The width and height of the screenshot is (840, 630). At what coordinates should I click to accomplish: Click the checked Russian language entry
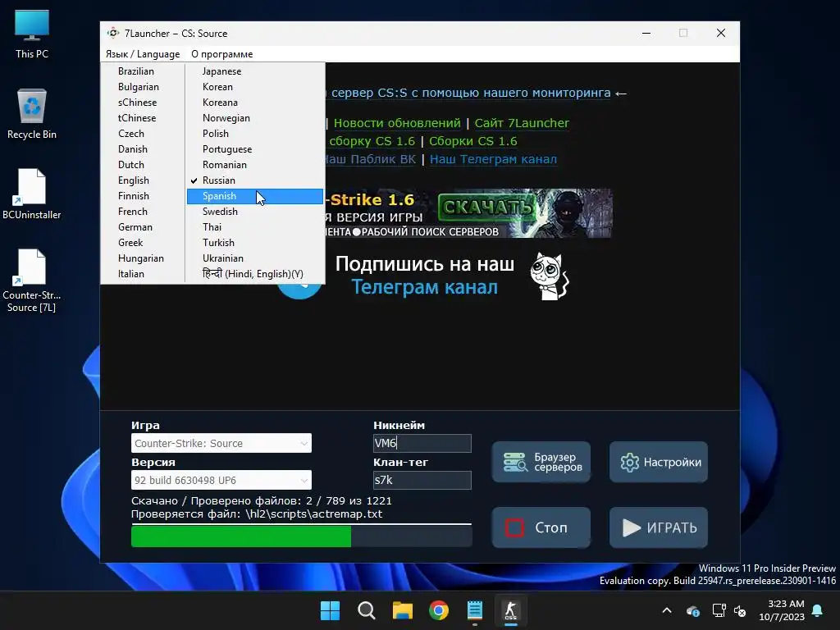(255, 180)
